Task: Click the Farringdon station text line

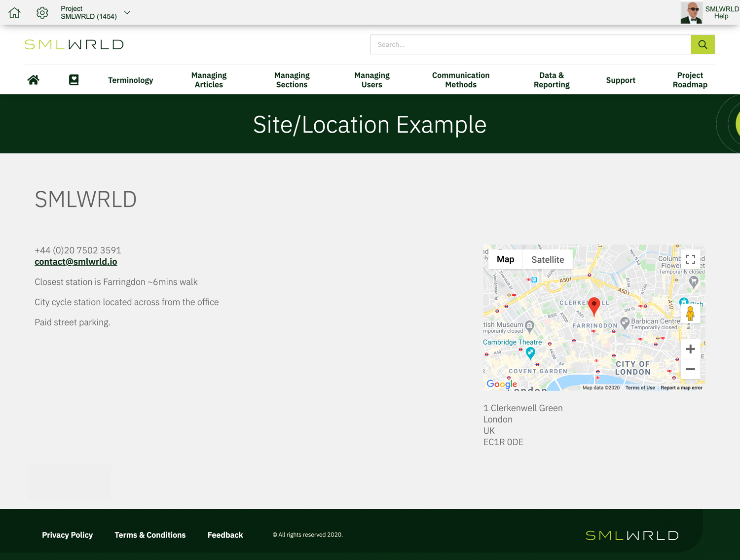Action: click(x=116, y=282)
